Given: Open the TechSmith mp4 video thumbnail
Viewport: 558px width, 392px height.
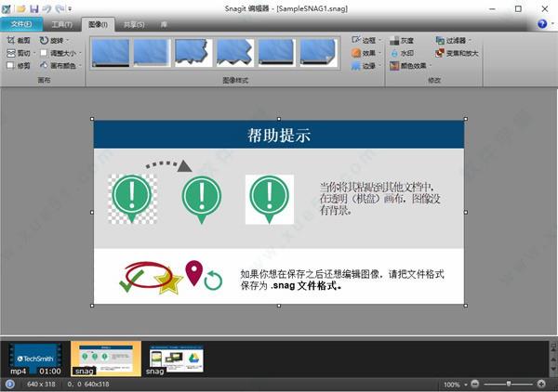Looking at the screenshot, I should point(35,359).
